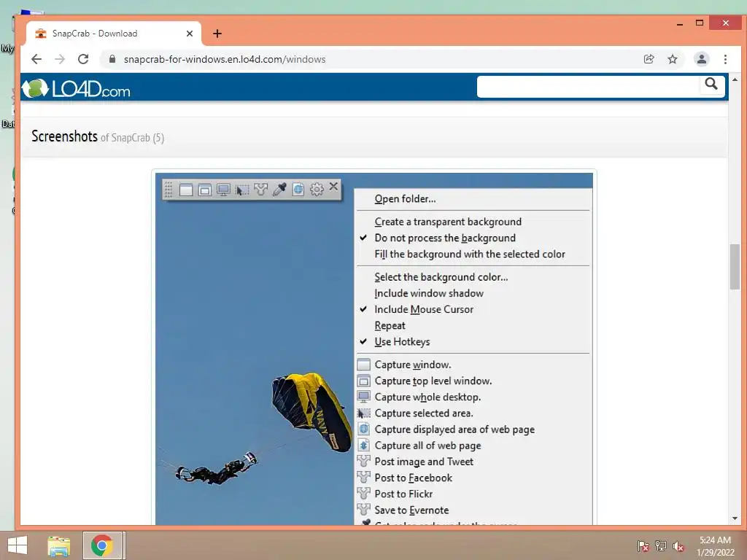Click the capture selected area toolbar icon
747x560 pixels.
point(242,190)
